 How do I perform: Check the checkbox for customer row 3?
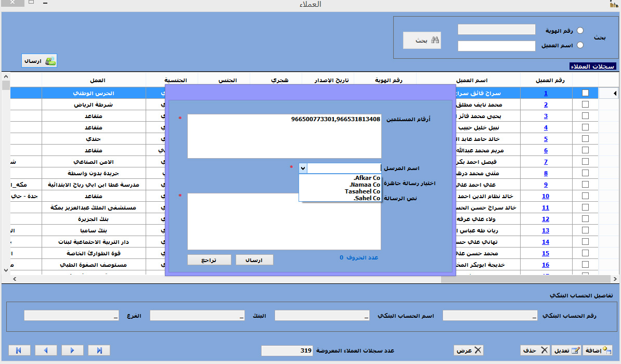(x=585, y=116)
